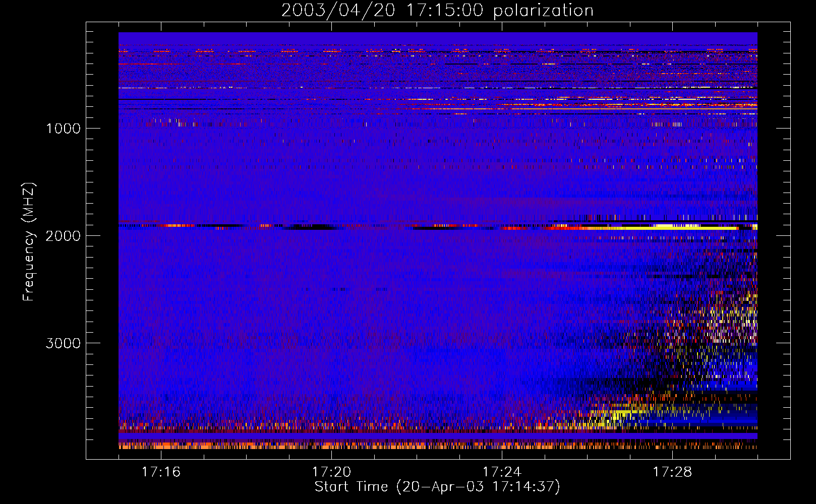Select the 1000 frequency axis label
The image size is (816, 504).
click(63, 129)
